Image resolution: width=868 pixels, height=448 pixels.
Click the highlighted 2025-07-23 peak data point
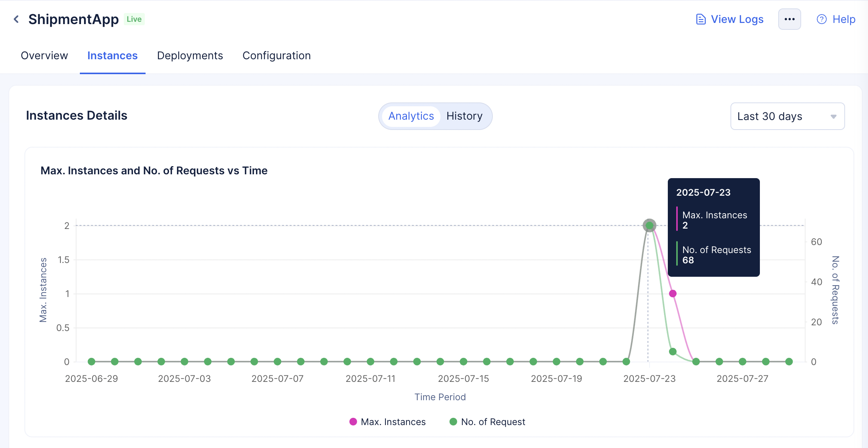pos(649,226)
